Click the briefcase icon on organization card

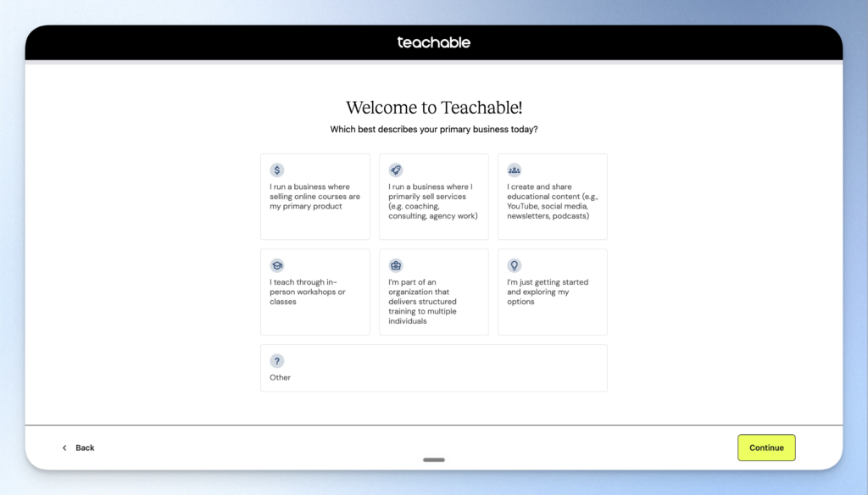[x=395, y=265]
